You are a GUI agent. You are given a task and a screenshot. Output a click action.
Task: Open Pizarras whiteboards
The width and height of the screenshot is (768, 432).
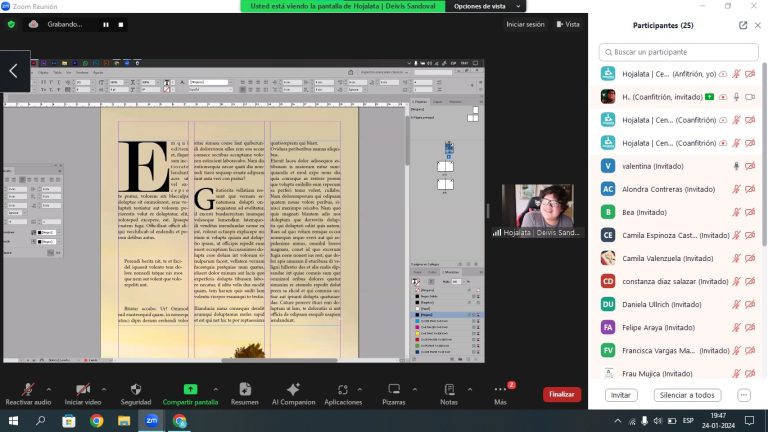click(x=393, y=388)
